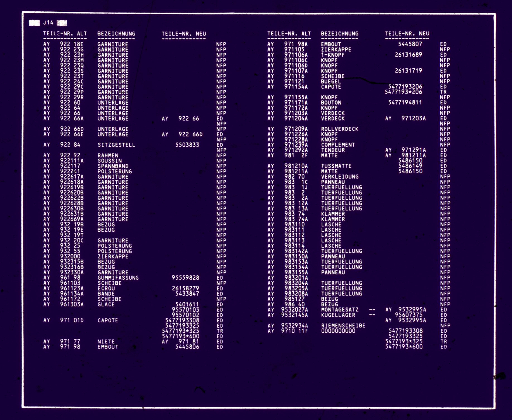Select the ROLLVERDECK designation

[340, 129]
